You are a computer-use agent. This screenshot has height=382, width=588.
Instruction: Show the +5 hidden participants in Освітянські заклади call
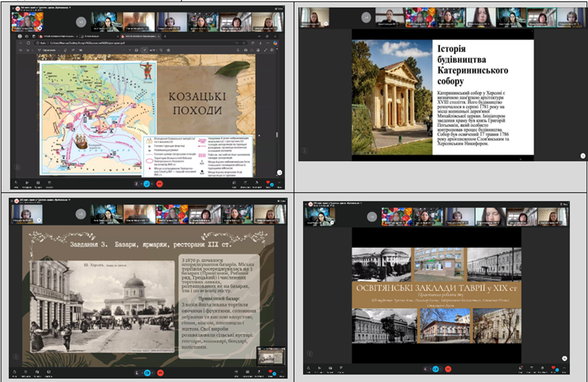tap(372, 217)
